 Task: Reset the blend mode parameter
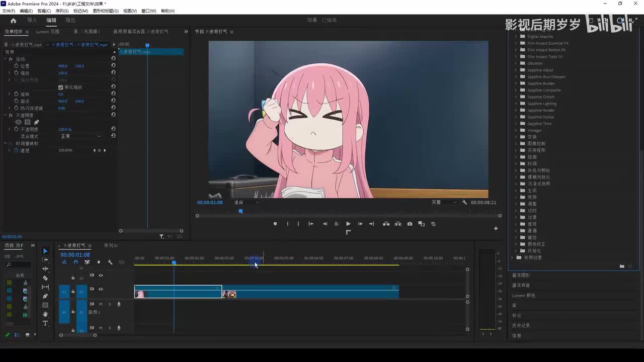(x=113, y=136)
